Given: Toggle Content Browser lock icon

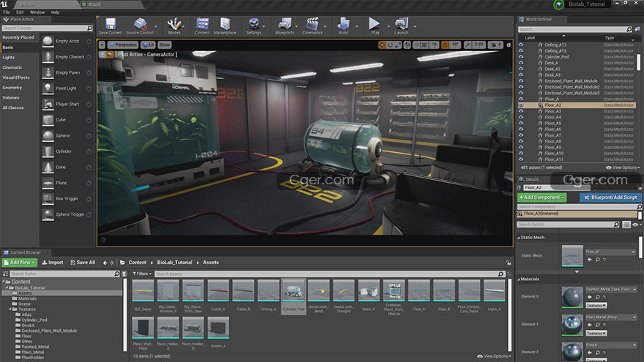Looking at the screenshot, I should (x=509, y=263).
